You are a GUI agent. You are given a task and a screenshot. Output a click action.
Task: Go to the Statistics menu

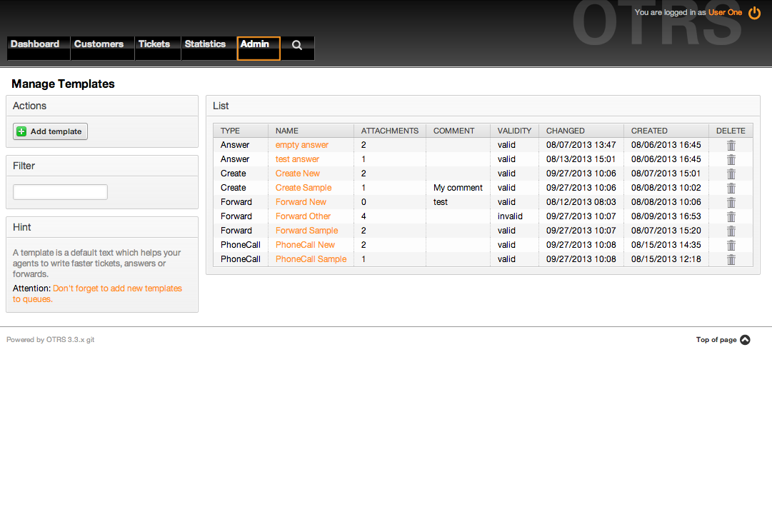pos(205,44)
